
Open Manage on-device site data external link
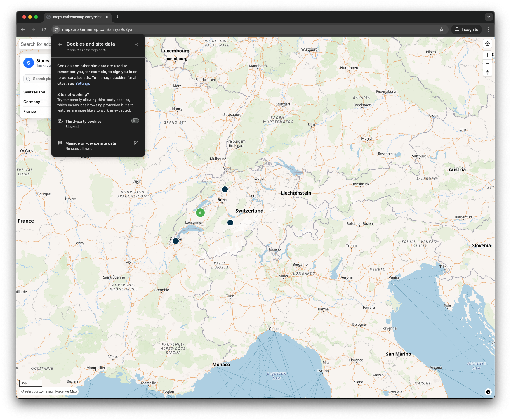click(x=136, y=143)
